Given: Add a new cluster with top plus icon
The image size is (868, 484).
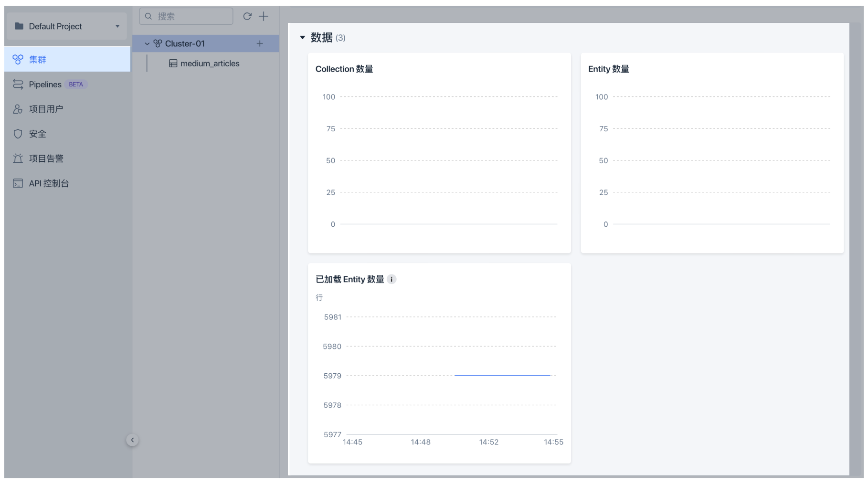Looking at the screenshot, I should 264,16.
